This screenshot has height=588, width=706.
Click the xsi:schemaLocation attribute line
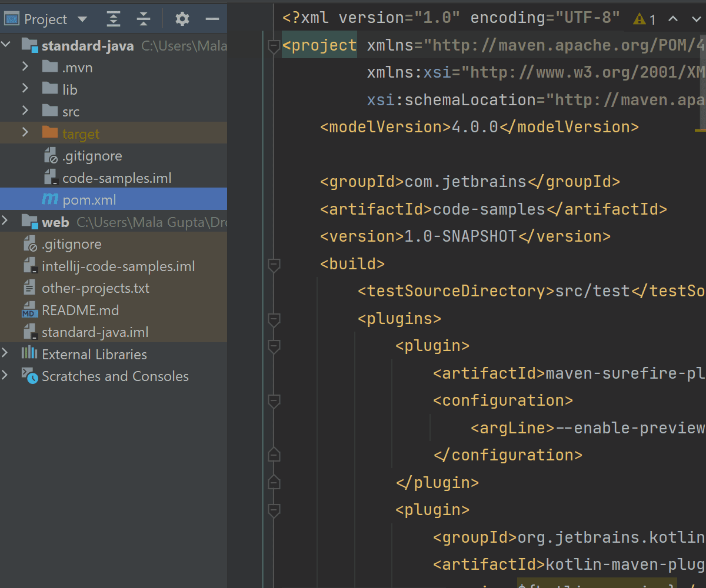[537, 100]
